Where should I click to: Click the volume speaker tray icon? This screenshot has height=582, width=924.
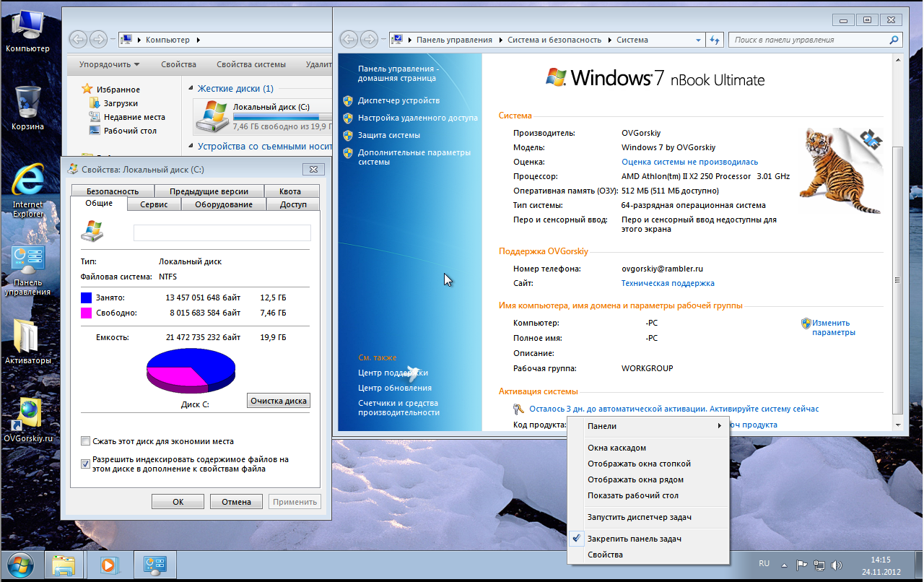(837, 565)
